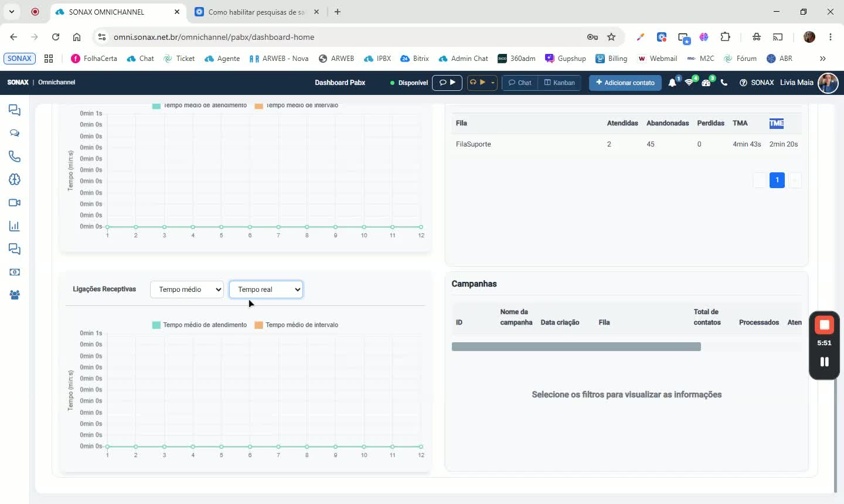844x504 pixels.
Task: Expand the headset button dropdown arrow
Action: [x=493, y=83]
